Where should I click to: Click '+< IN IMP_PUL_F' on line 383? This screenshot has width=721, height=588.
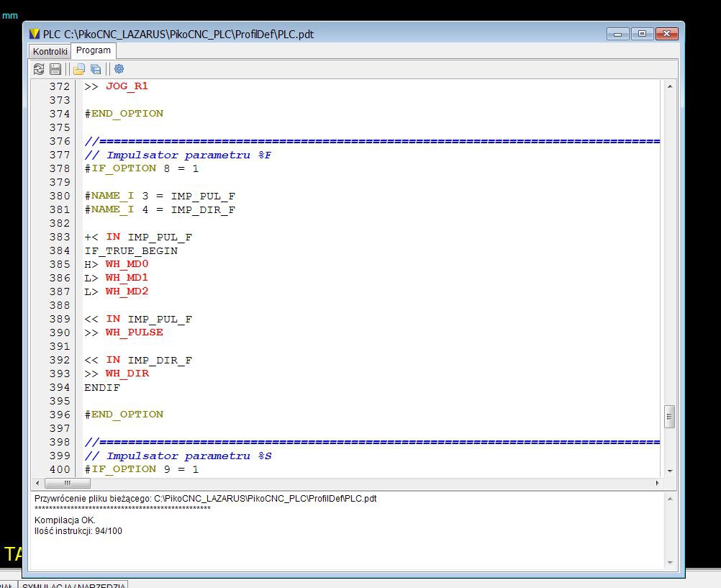[x=138, y=237]
